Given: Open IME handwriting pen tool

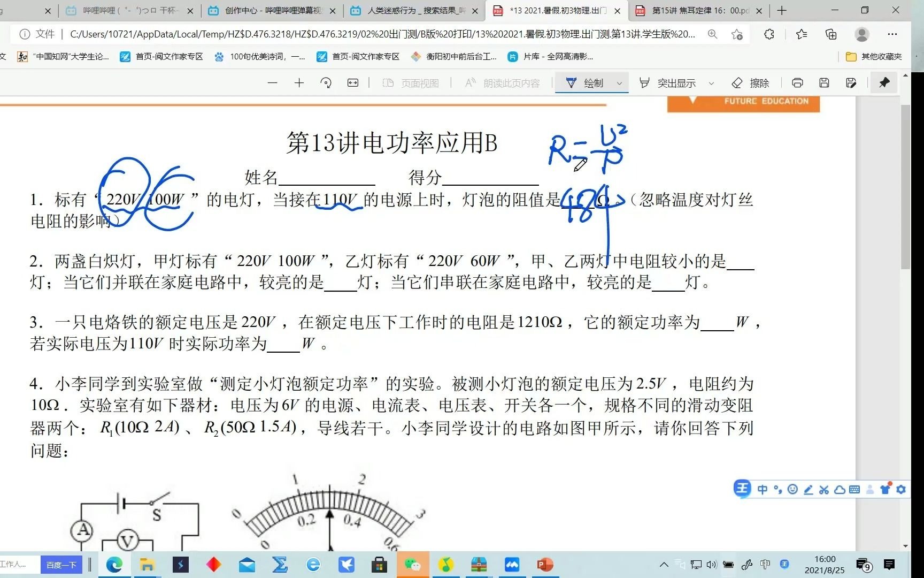Looking at the screenshot, I should (x=808, y=489).
